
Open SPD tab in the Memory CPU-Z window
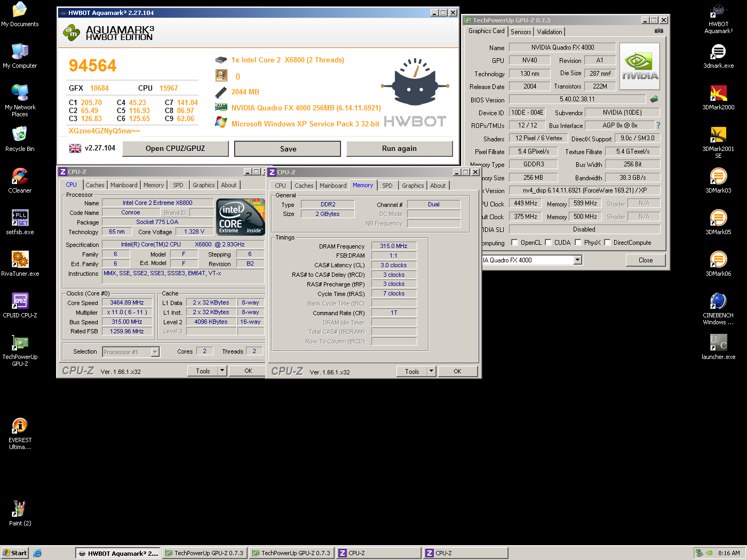(x=387, y=186)
